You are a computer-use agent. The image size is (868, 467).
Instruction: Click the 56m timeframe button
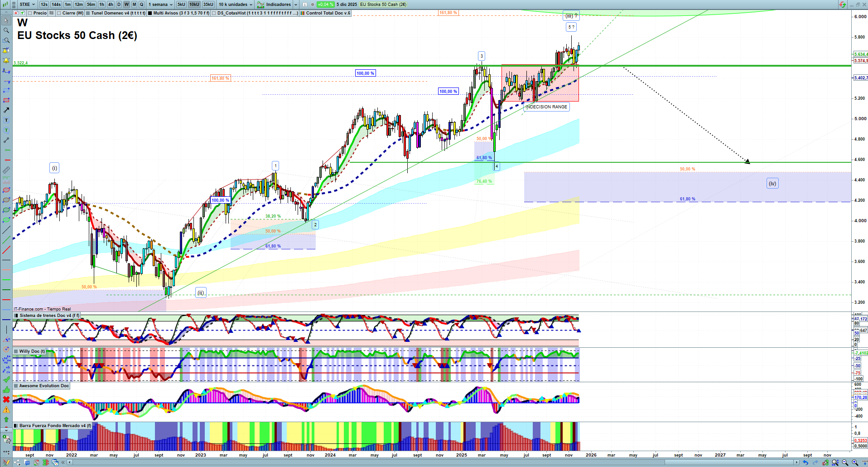tap(91, 5)
